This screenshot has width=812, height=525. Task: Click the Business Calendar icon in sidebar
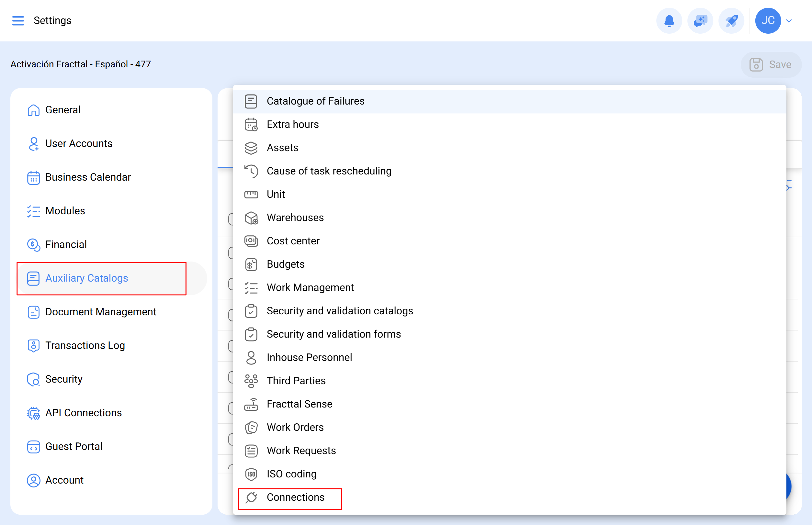tap(33, 177)
